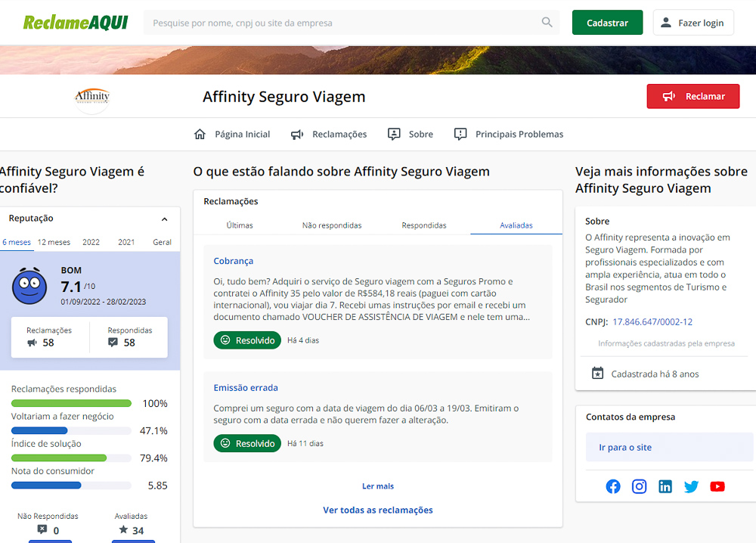Click the check bubble icon next to Respondidas 58
Screen dimensions: 756x543
pyautogui.click(x=113, y=343)
